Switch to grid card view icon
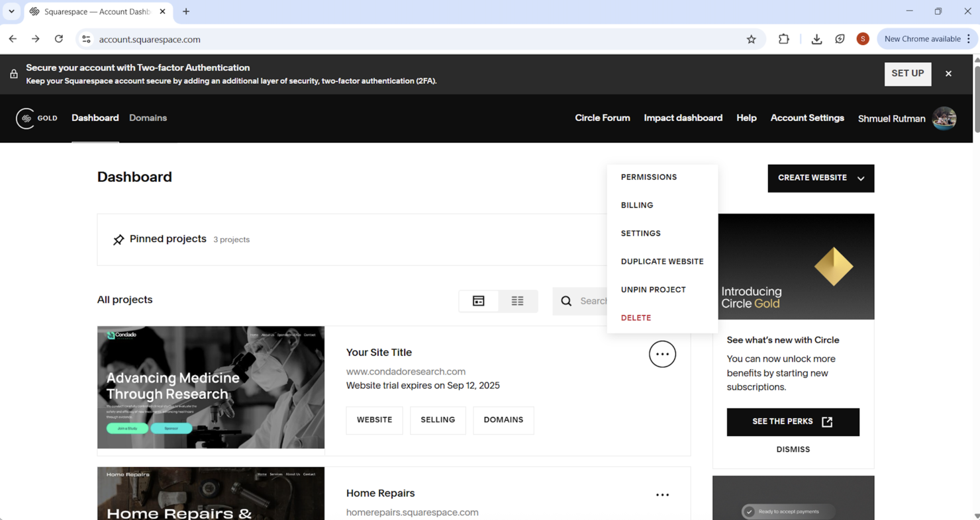 (x=479, y=301)
